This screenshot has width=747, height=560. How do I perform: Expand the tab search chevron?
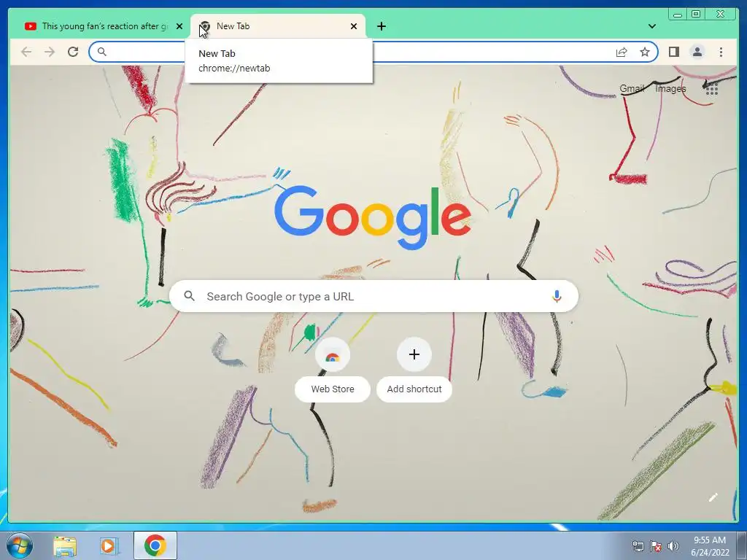pyautogui.click(x=651, y=26)
